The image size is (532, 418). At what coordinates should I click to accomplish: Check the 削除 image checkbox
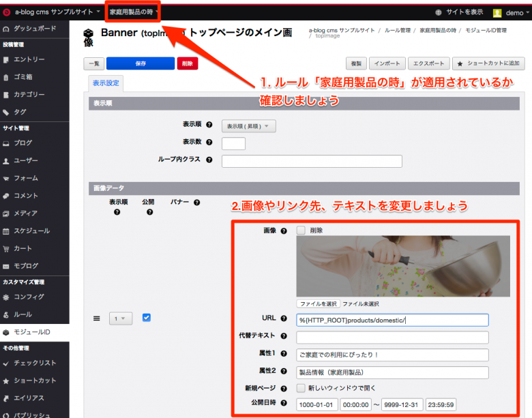click(301, 230)
